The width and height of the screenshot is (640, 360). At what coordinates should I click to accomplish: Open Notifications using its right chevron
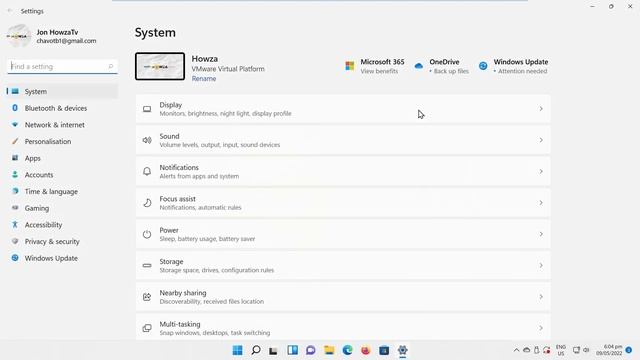pyautogui.click(x=541, y=171)
